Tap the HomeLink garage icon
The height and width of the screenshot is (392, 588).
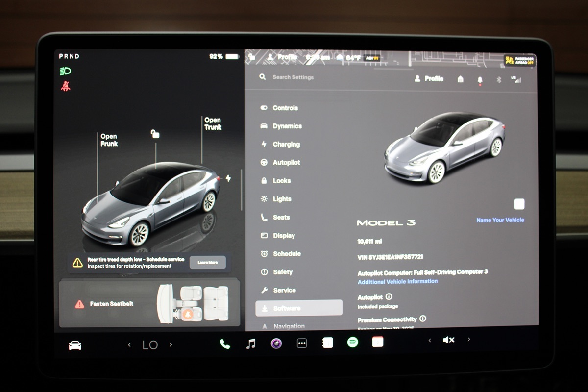460,79
